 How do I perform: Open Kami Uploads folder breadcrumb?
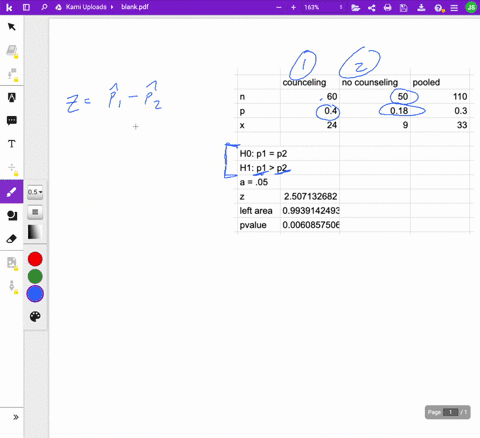click(x=86, y=7)
